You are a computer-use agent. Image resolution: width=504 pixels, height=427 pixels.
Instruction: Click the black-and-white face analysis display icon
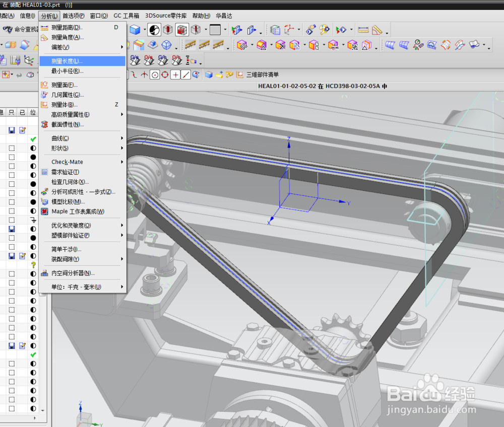tap(154, 30)
